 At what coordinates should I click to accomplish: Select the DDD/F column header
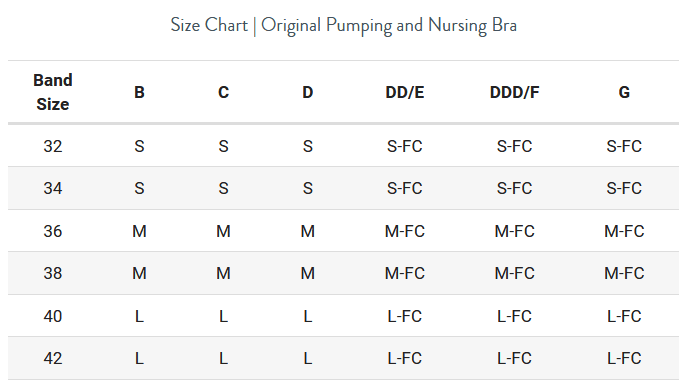click(x=514, y=92)
